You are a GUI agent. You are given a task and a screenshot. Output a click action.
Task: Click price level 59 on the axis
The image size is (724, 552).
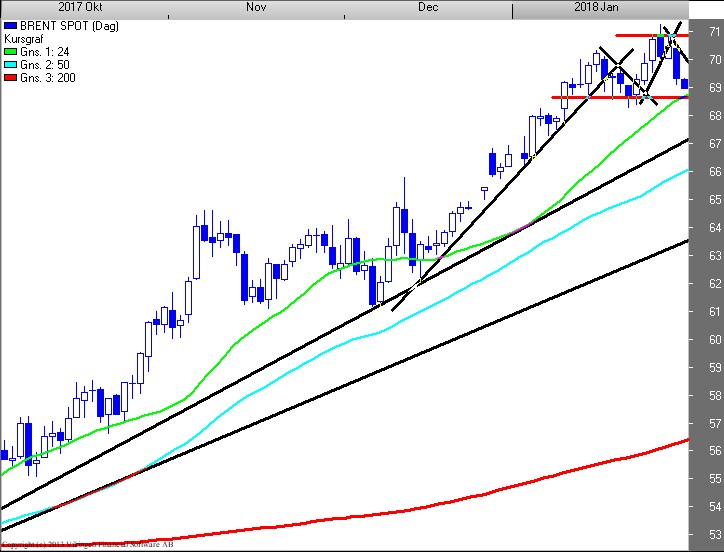(715, 367)
